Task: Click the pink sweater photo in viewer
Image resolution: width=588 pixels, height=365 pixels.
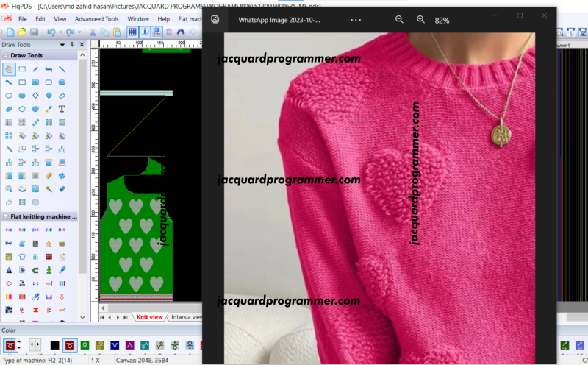Action: click(379, 198)
